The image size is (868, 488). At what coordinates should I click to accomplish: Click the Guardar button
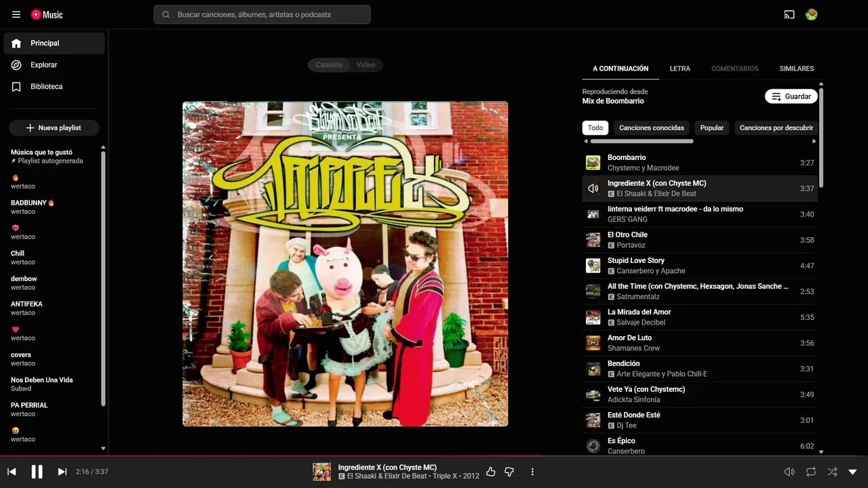coord(791,96)
